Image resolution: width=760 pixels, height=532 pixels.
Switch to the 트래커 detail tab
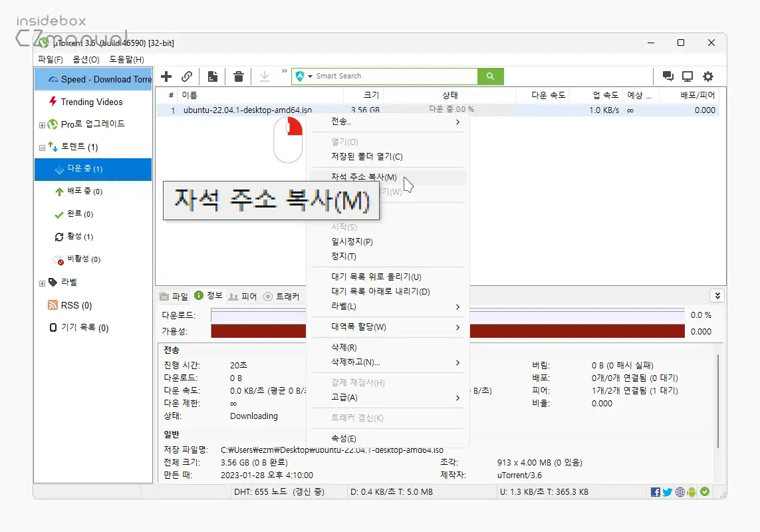[x=282, y=297]
